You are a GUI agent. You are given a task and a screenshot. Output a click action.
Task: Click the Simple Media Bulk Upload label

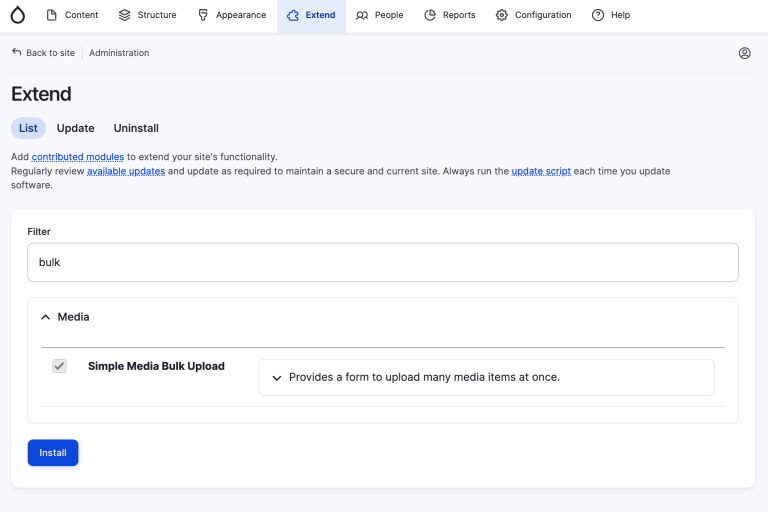coord(156,366)
